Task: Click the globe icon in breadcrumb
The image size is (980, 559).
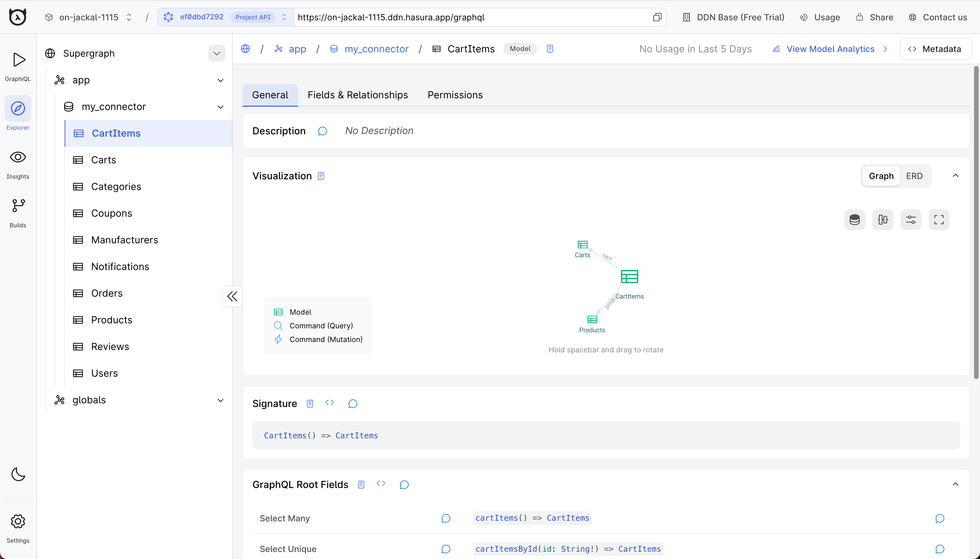Action: tap(245, 49)
